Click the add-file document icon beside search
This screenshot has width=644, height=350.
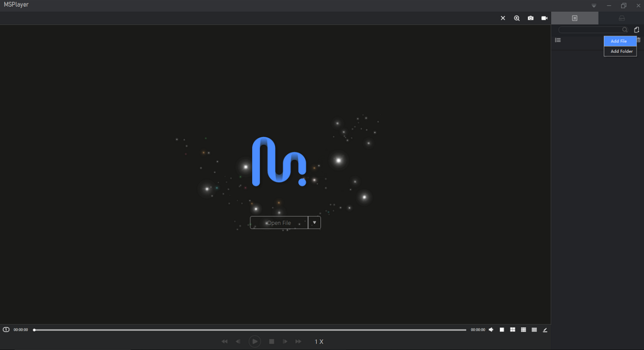[x=637, y=30]
